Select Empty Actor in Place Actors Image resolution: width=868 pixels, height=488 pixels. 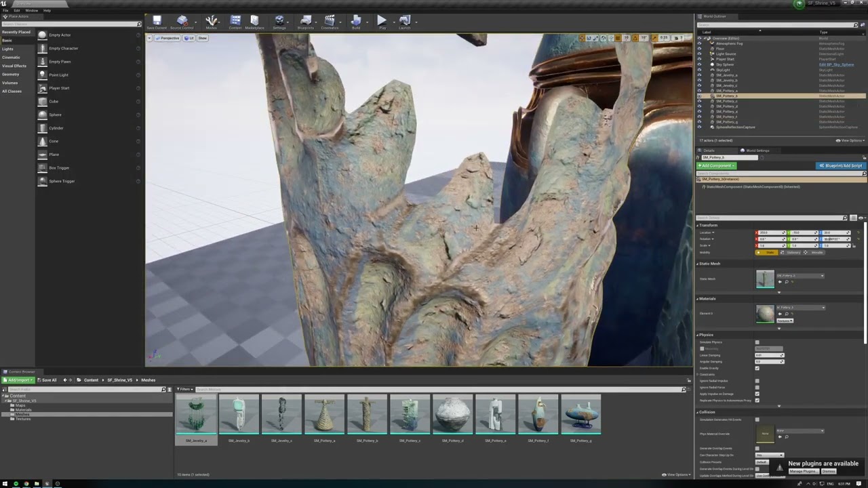point(89,35)
